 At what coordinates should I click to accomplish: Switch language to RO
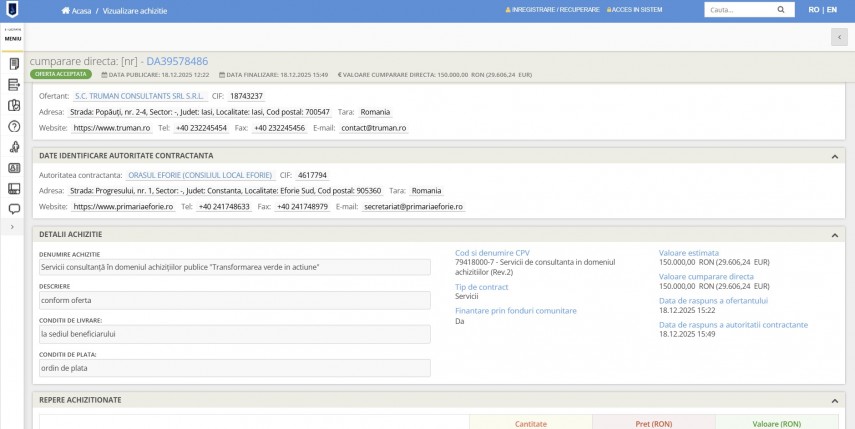813,10
